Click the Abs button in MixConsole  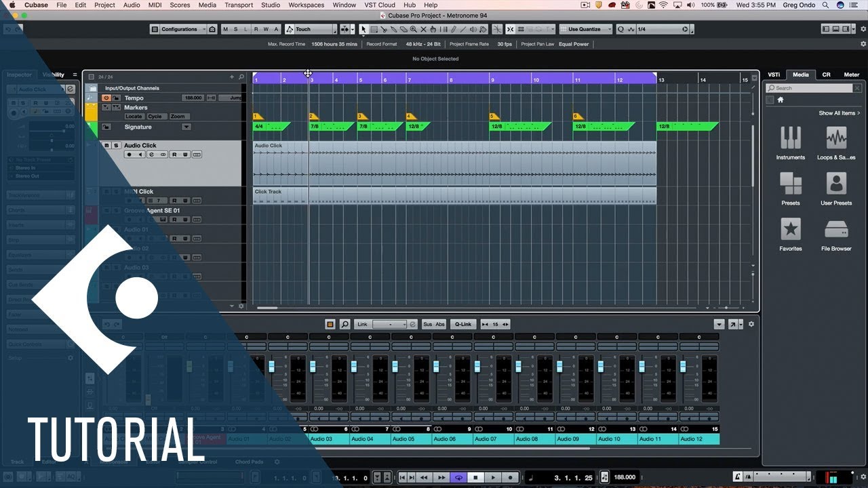(440, 324)
